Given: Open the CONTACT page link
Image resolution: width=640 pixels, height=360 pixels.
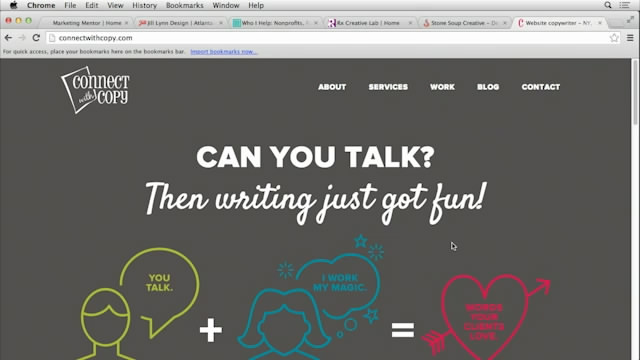Looking at the screenshot, I should 541,87.
